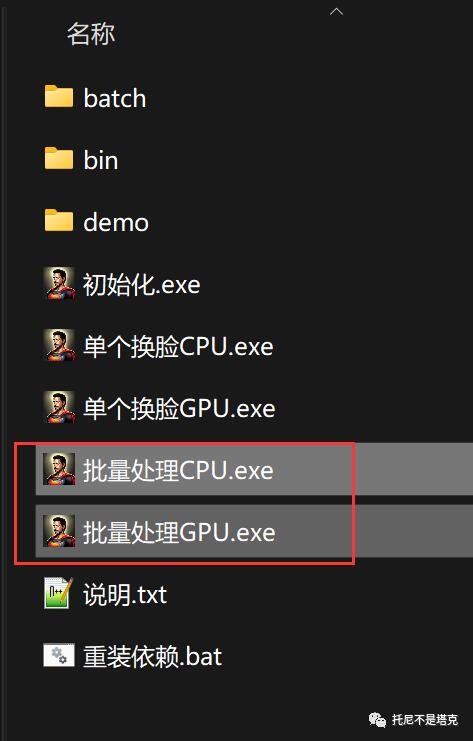
Task: Sort files using the 名称 column header
Action: [91, 34]
